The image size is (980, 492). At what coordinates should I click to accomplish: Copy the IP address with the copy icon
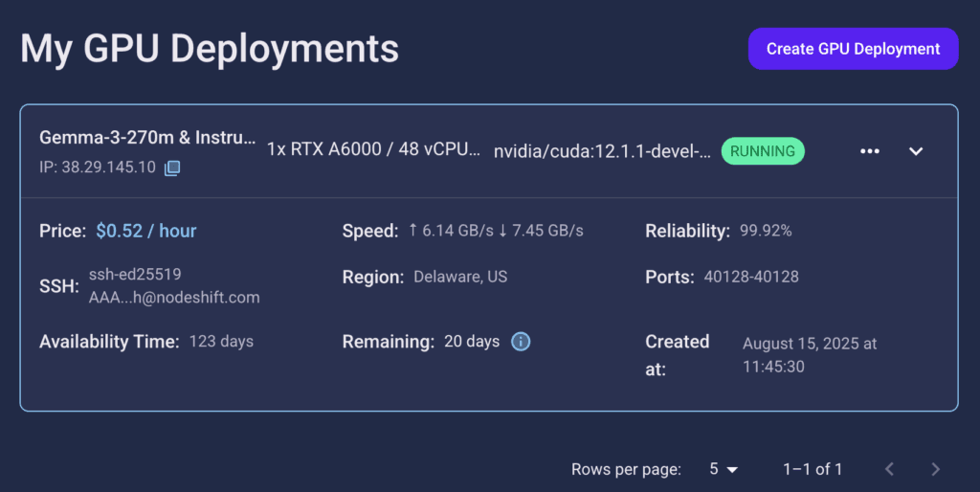[172, 168]
